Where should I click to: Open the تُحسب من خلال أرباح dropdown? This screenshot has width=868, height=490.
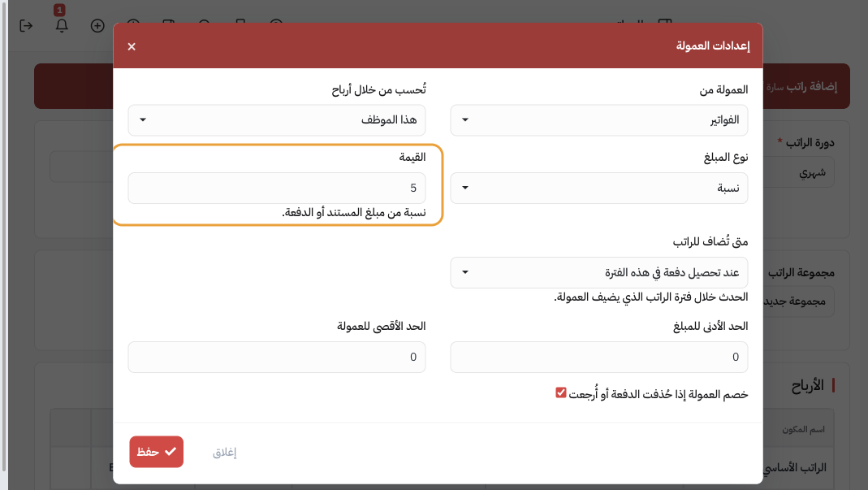click(277, 119)
